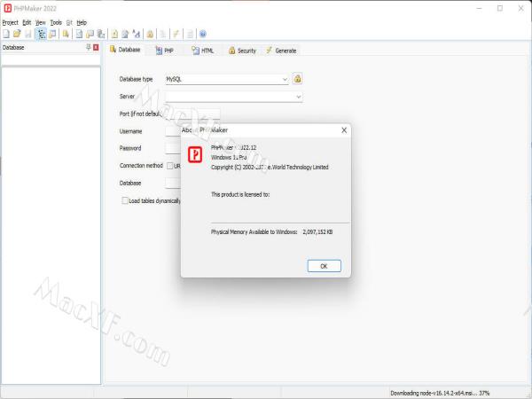Click the window pane icon beside tree-view

[52, 34]
